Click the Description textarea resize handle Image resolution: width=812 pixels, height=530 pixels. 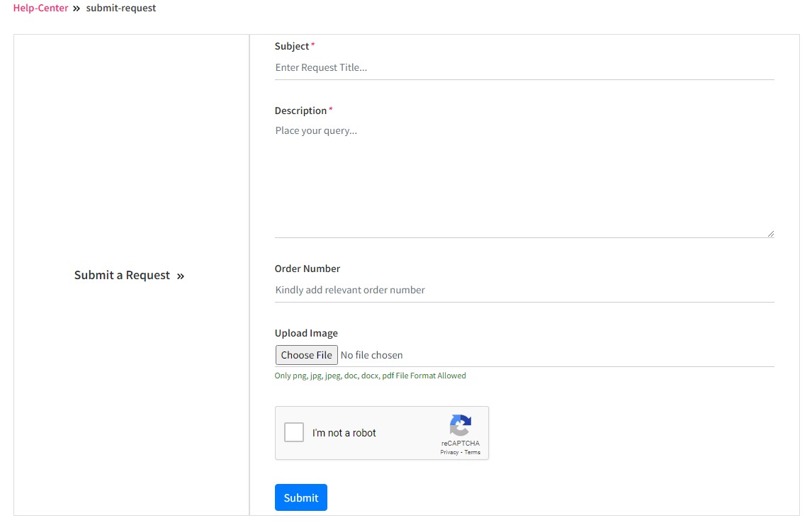pyautogui.click(x=771, y=234)
